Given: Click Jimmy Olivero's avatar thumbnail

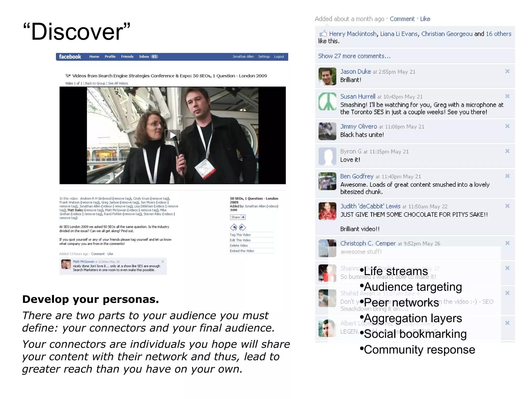Looking at the screenshot, I should pyautogui.click(x=327, y=131).
